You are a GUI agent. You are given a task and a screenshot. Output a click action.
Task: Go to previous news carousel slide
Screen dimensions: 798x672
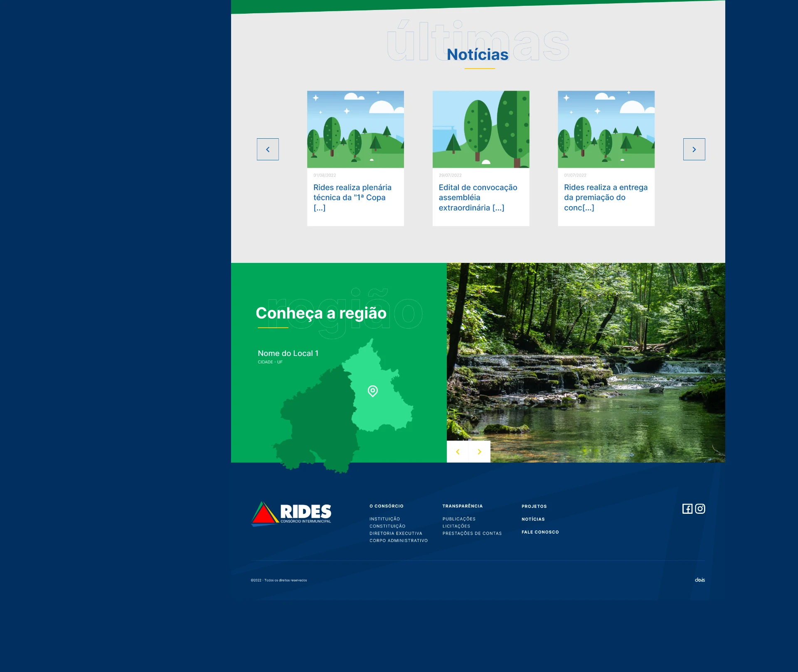268,149
